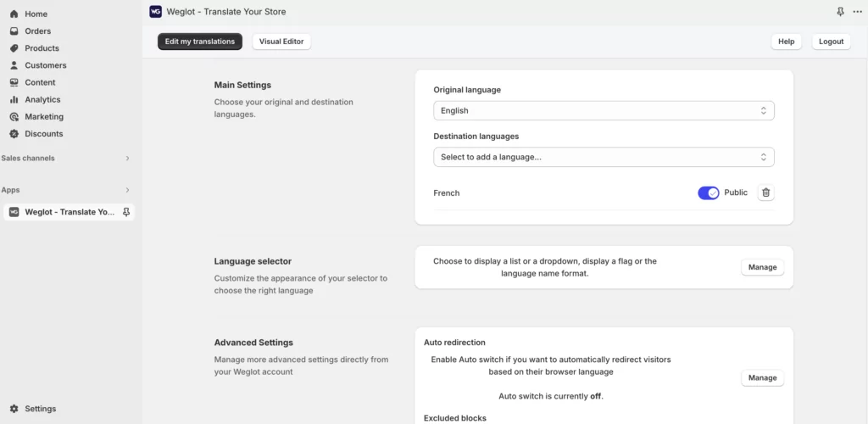Delete the French language with trash icon
Image resolution: width=868 pixels, height=424 pixels.
765,192
